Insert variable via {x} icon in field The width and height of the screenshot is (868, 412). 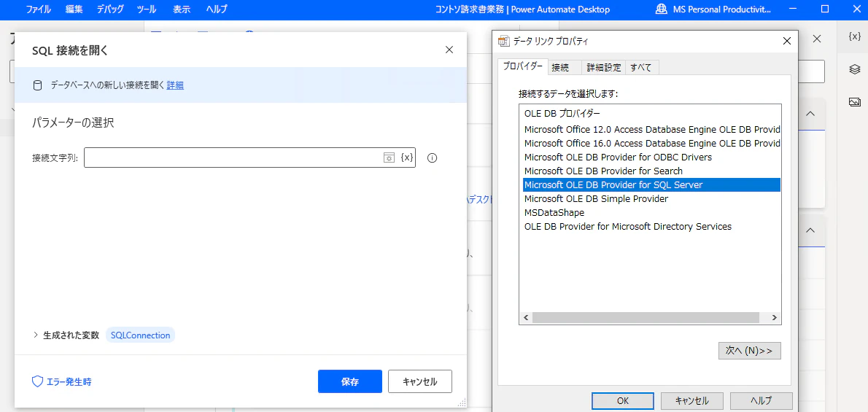[407, 158]
